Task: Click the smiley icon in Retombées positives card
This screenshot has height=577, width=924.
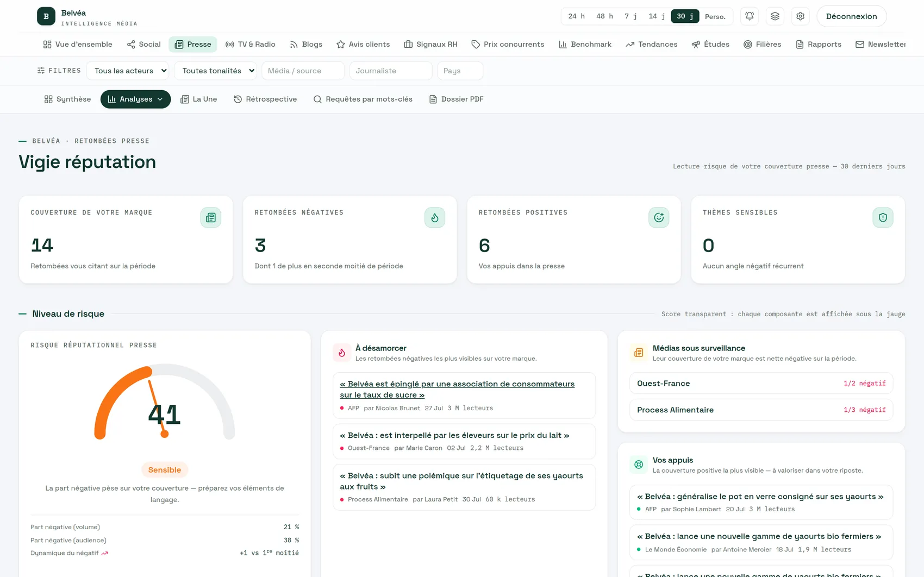Action: click(x=659, y=218)
